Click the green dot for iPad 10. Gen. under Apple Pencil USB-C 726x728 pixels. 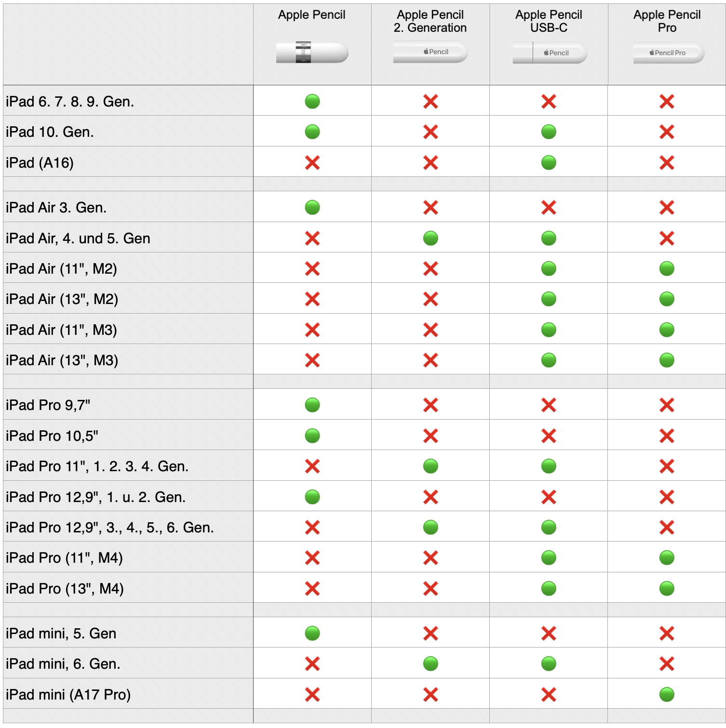coord(549,132)
